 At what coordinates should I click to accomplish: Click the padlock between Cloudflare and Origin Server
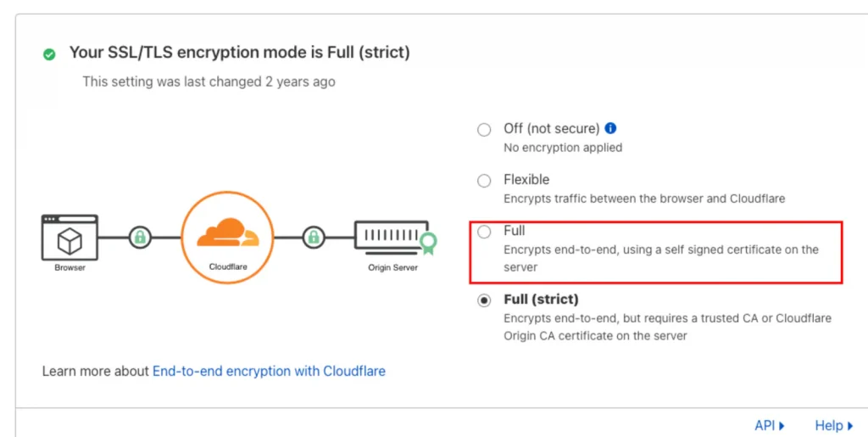coord(314,238)
